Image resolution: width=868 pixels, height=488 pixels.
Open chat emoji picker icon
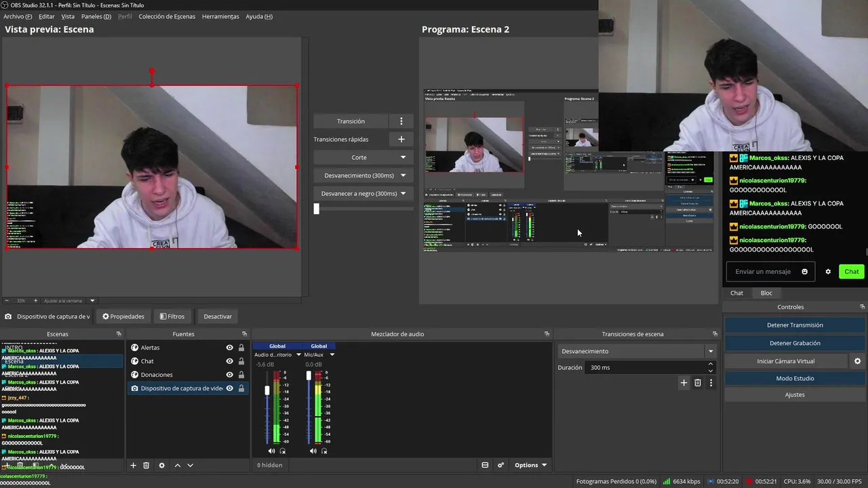click(x=805, y=272)
